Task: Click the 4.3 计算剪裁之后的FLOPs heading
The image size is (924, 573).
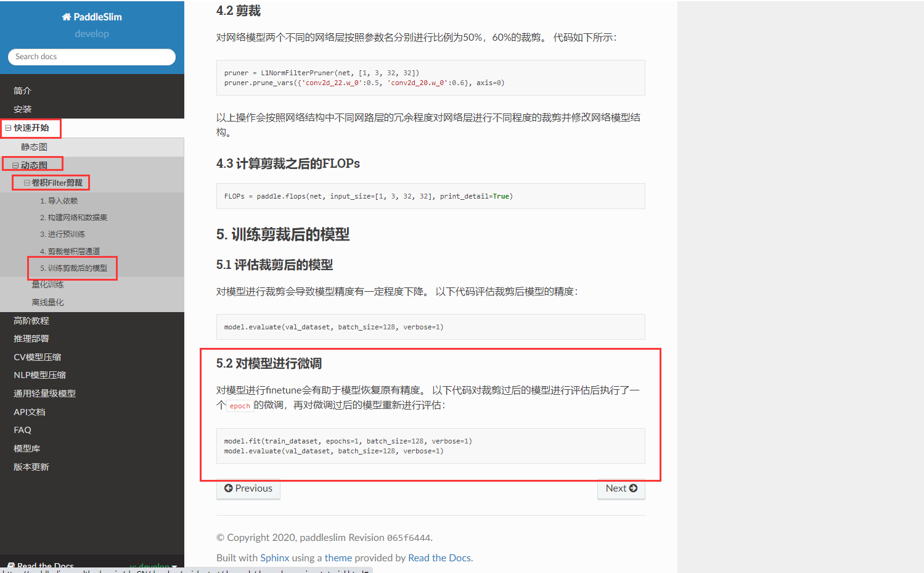Action: coord(288,164)
